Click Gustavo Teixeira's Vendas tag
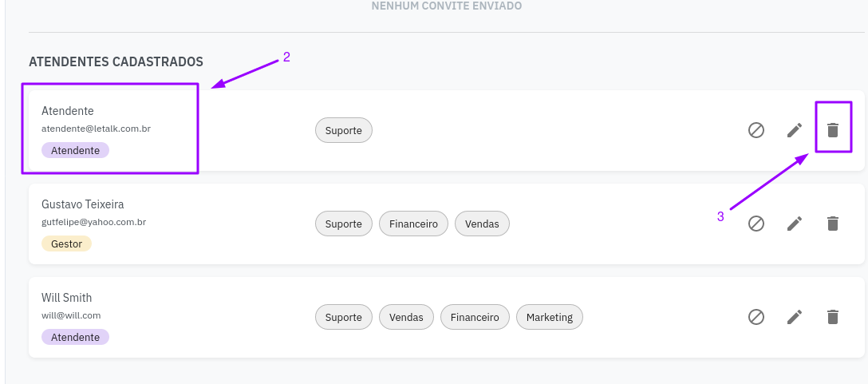Image resolution: width=868 pixels, height=384 pixels. pyautogui.click(x=482, y=224)
